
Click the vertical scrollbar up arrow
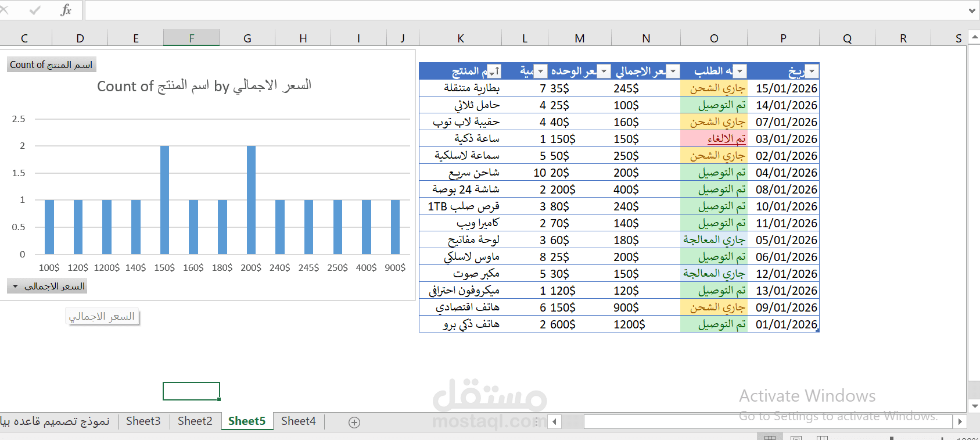click(974, 38)
